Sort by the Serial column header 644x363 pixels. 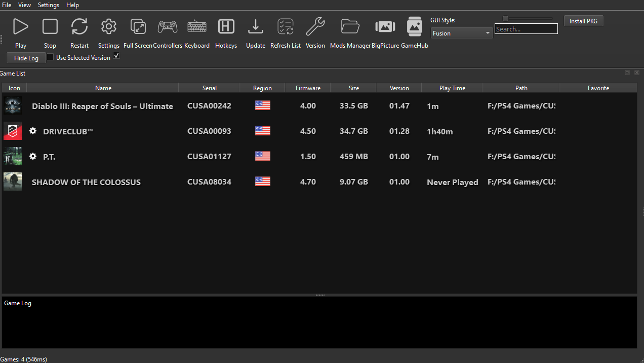209,88
